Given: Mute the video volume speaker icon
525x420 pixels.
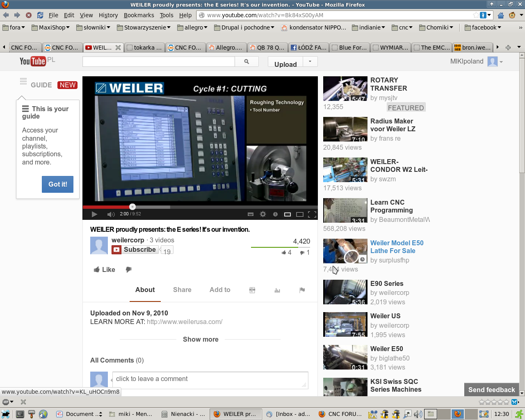Looking at the screenshot, I should [x=111, y=214].
